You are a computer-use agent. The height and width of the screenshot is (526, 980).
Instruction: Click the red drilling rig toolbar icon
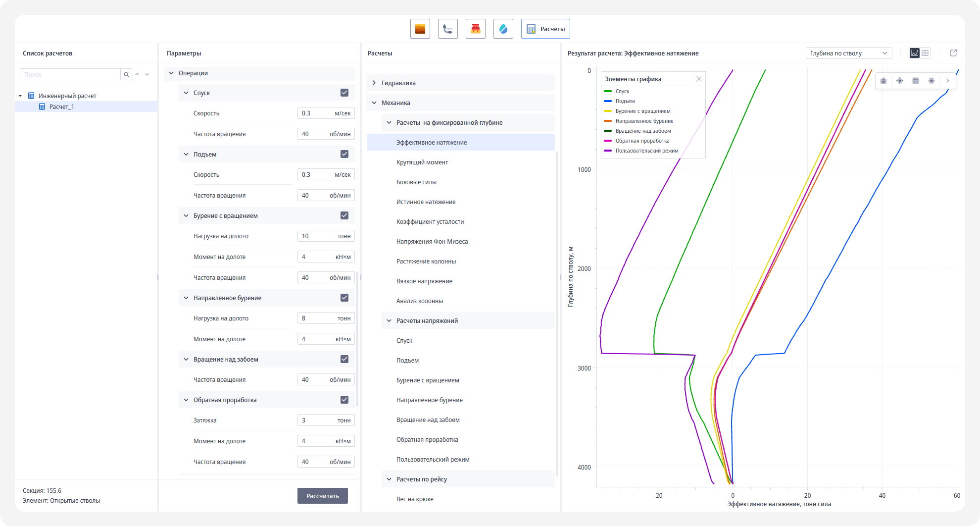click(475, 29)
